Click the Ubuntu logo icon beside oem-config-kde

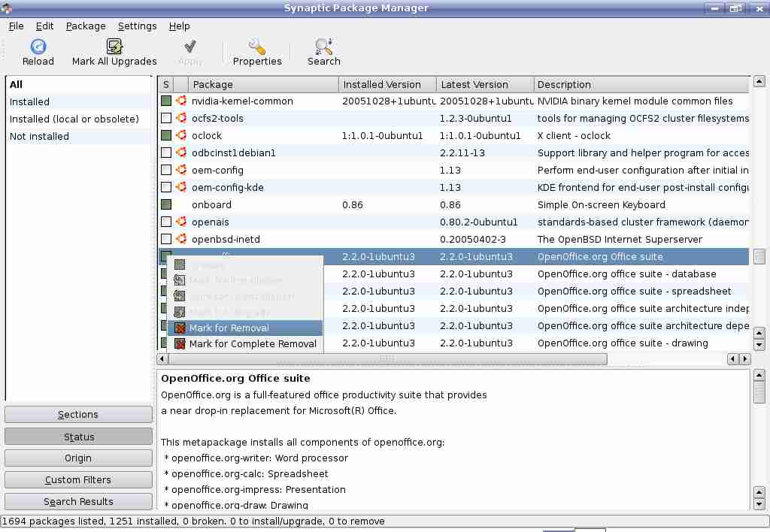pos(181,187)
